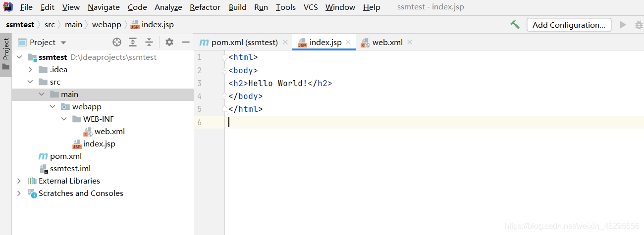Click the Expand All icon in Project panel
The image size is (644, 235).
(x=133, y=42)
